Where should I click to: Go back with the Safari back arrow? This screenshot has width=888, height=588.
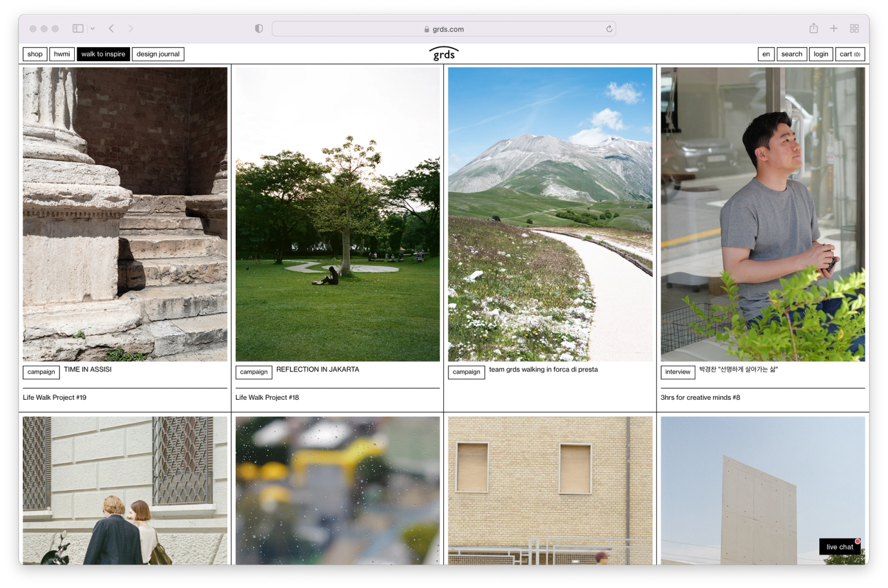coord(111,28)
